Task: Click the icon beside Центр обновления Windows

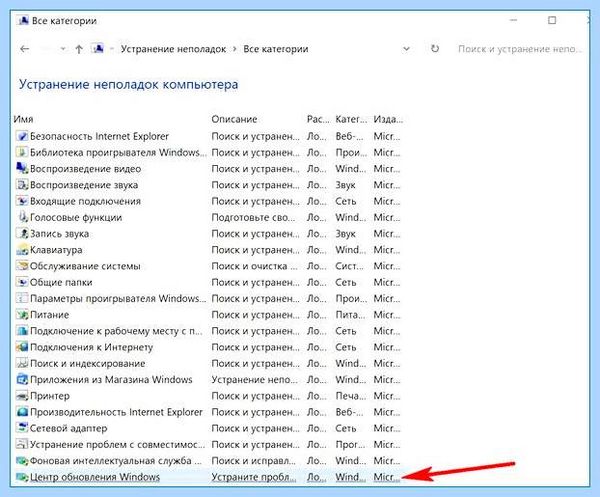Action: point(22,477)
